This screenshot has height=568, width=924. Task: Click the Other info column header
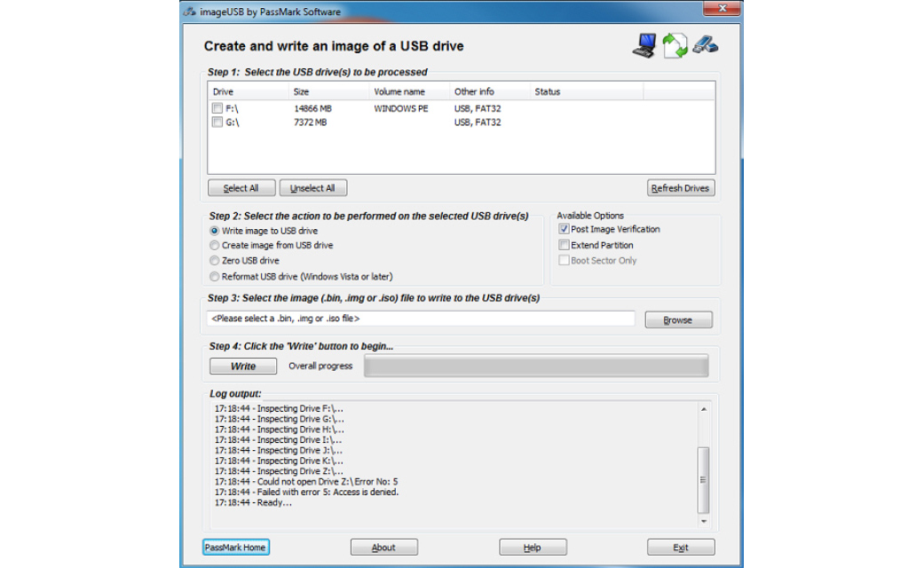490,92
